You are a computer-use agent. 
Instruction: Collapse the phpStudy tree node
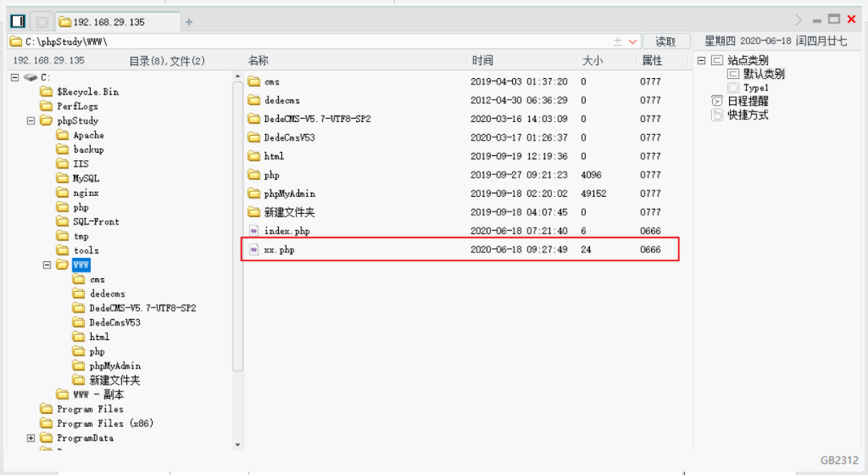point(31,121)
